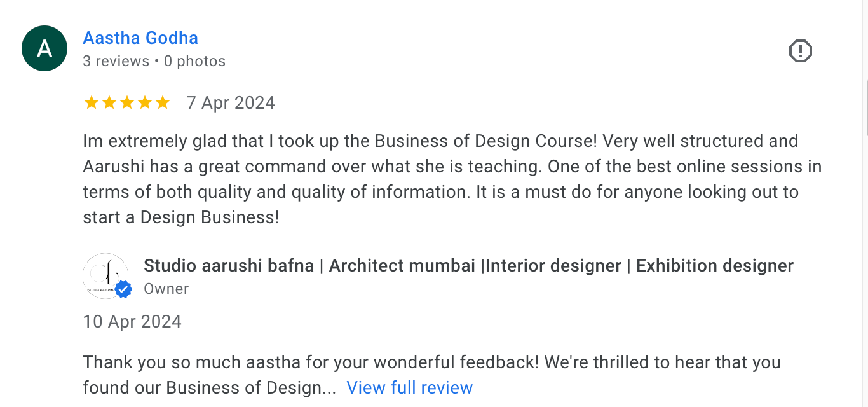Click the third star of the rating
The height and width of the screenshot is (407, 868).
pyautogui.click(x=127, y=103)
